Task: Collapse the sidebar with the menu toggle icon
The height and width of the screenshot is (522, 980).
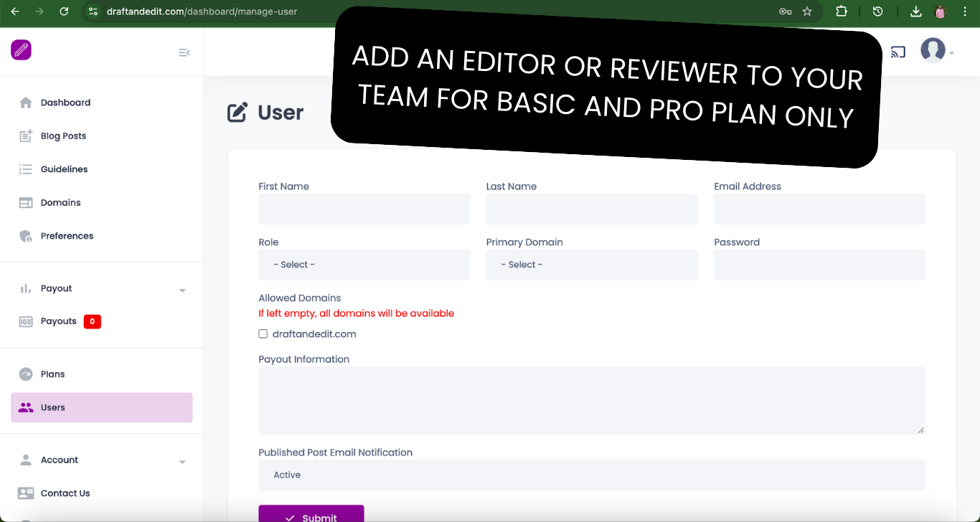Action: pyautogui.click(x=184, y=52)
